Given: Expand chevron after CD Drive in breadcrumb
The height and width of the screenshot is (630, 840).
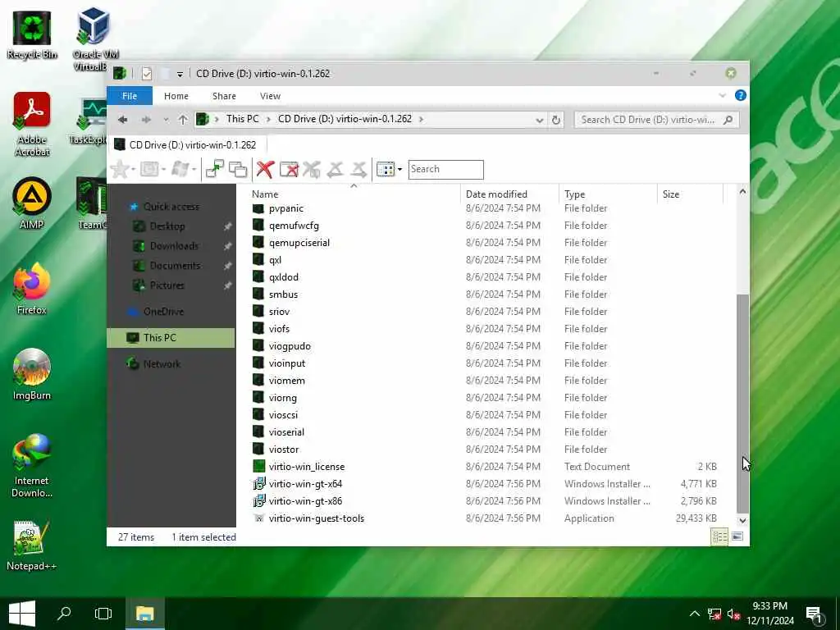Looking at the screenshot, I should [421, 119].
